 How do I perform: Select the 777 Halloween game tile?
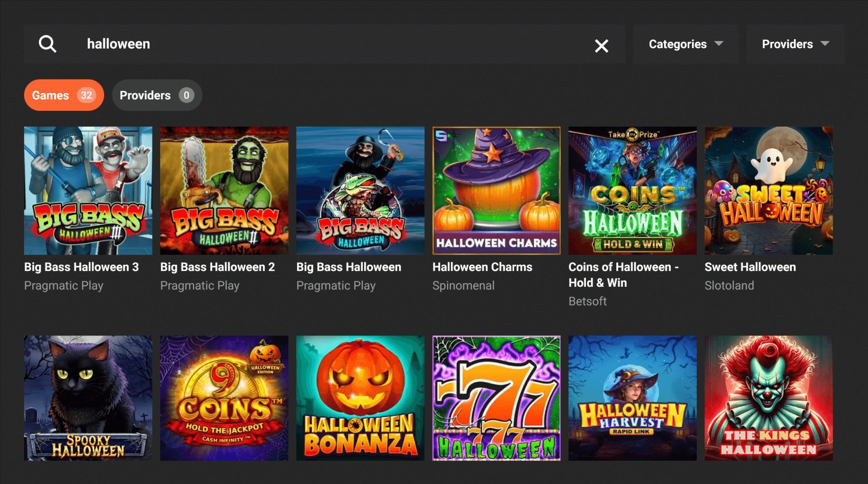pyautogui.click(x=496, y=398)
